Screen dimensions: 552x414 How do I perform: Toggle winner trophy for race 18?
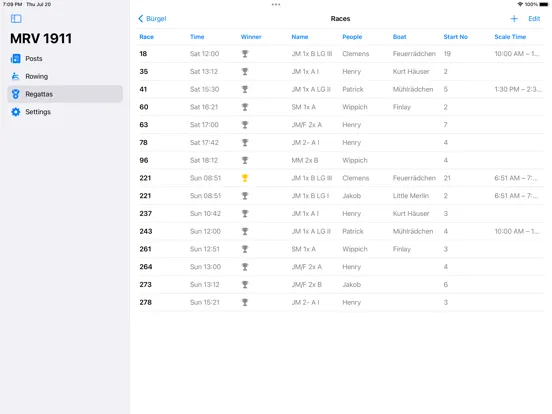(245, 54)
